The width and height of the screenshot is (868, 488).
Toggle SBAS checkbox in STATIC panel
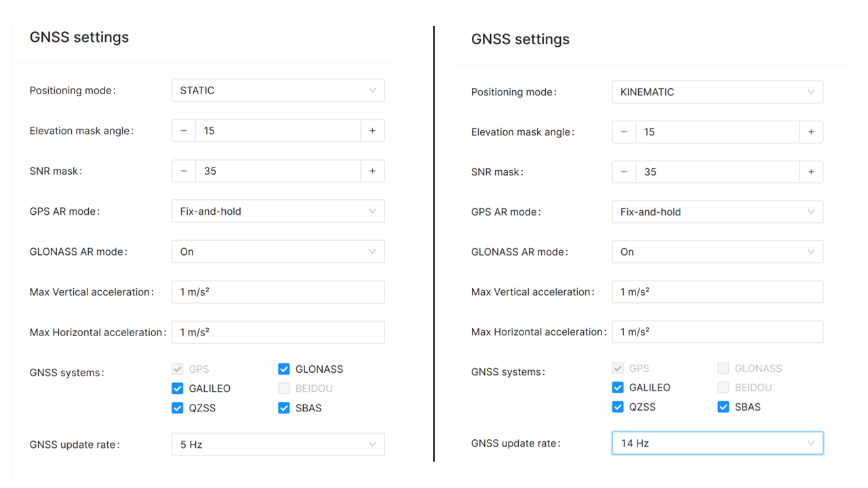(x=284, y=408)
